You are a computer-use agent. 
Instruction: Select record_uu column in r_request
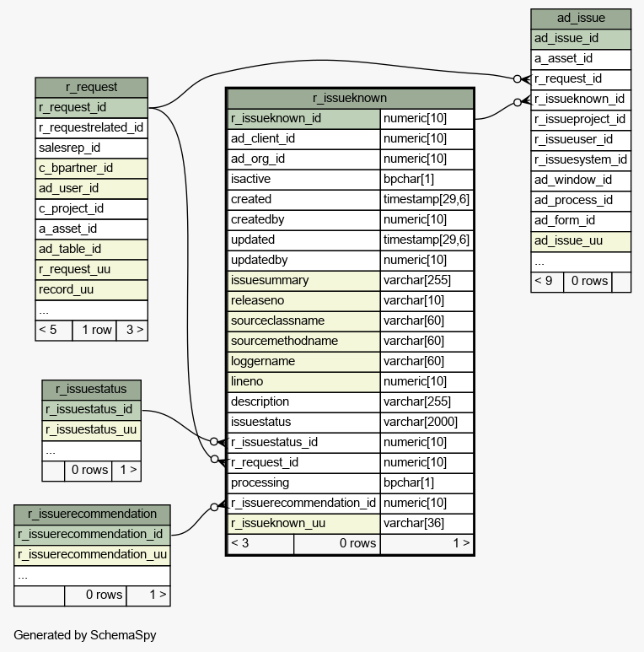(x=91, y=290)
